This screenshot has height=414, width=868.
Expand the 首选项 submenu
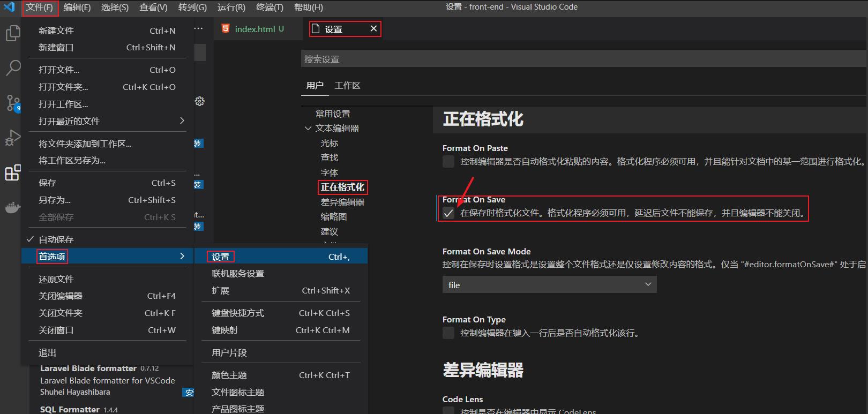pyautogui.click(x=107, y=257)
